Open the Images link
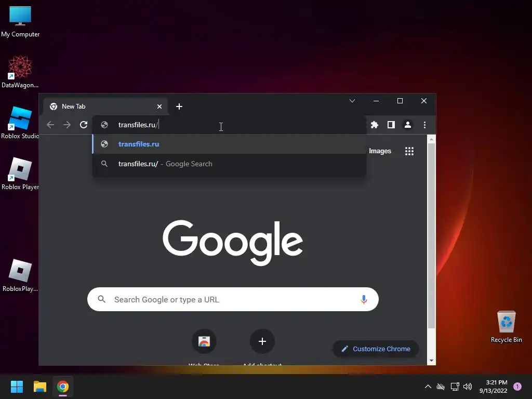 pos(380,151)
